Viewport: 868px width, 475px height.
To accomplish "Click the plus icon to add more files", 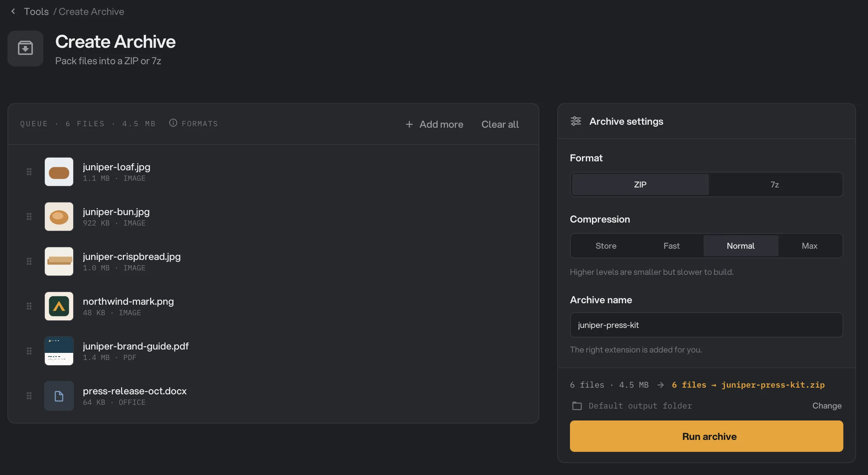I will 409,124.
